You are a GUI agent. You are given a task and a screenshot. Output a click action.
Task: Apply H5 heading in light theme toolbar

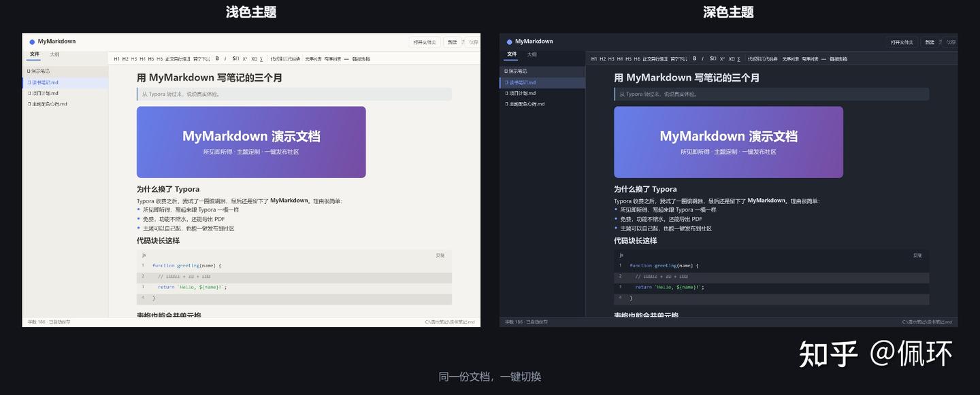coord(151,59)
